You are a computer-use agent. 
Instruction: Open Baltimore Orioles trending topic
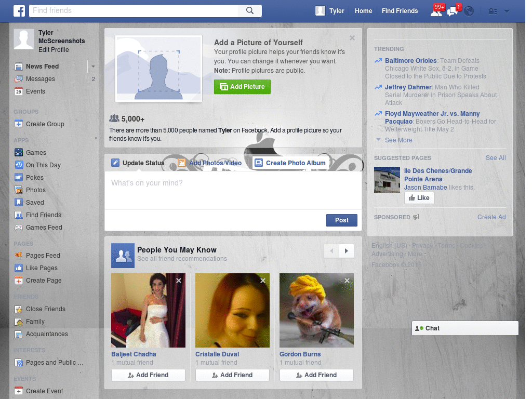[410, 61]
